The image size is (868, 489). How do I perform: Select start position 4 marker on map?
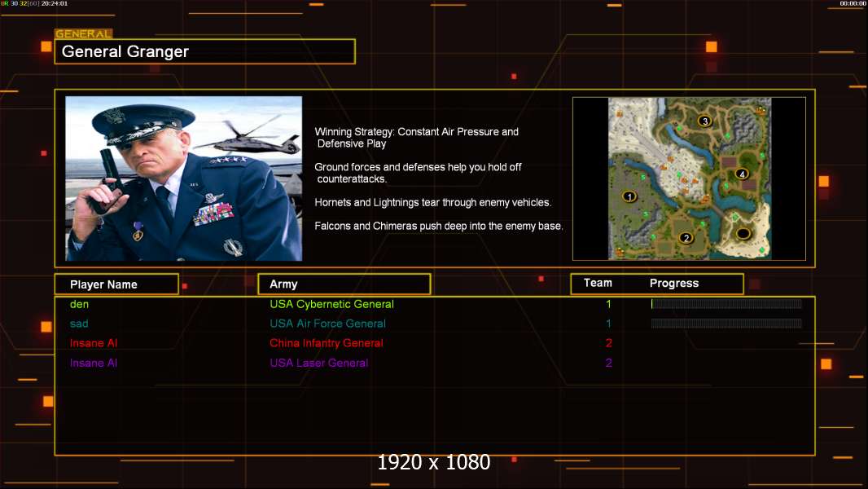(741, 174)
